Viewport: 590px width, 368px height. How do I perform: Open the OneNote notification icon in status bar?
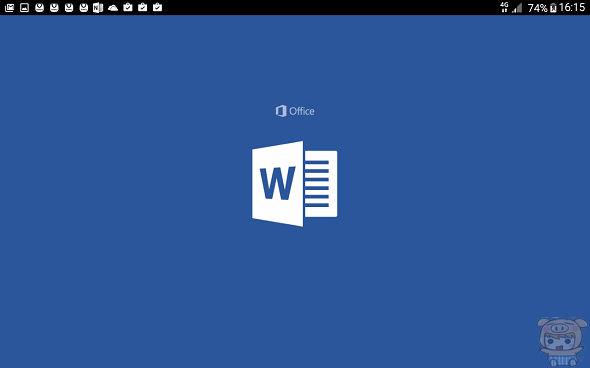coord(98,7)
